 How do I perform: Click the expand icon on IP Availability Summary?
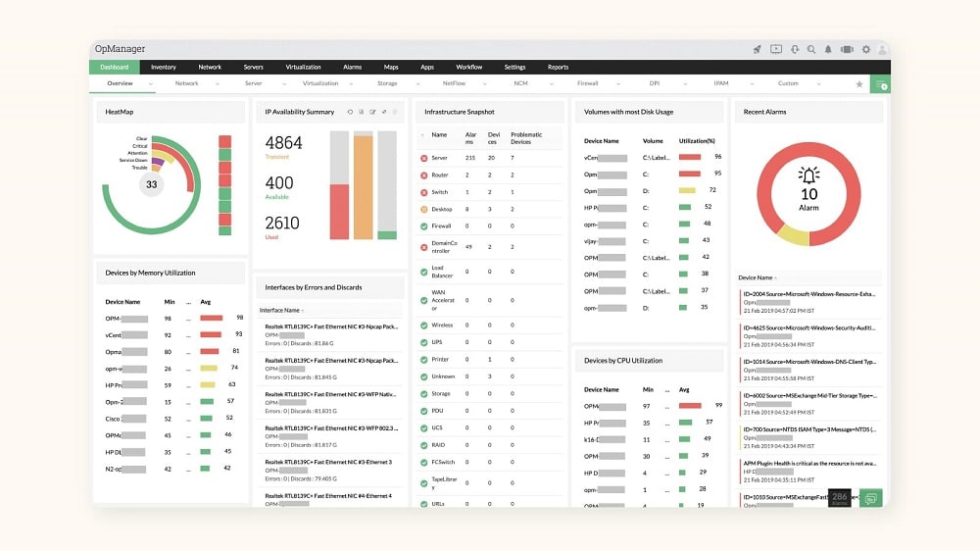pos(384,112)
